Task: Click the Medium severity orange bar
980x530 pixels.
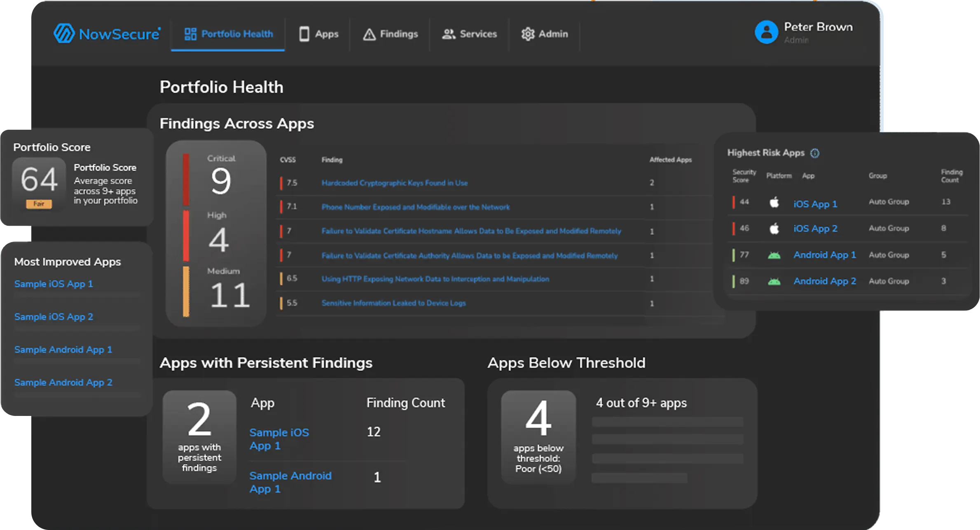Action: point(186,291)
